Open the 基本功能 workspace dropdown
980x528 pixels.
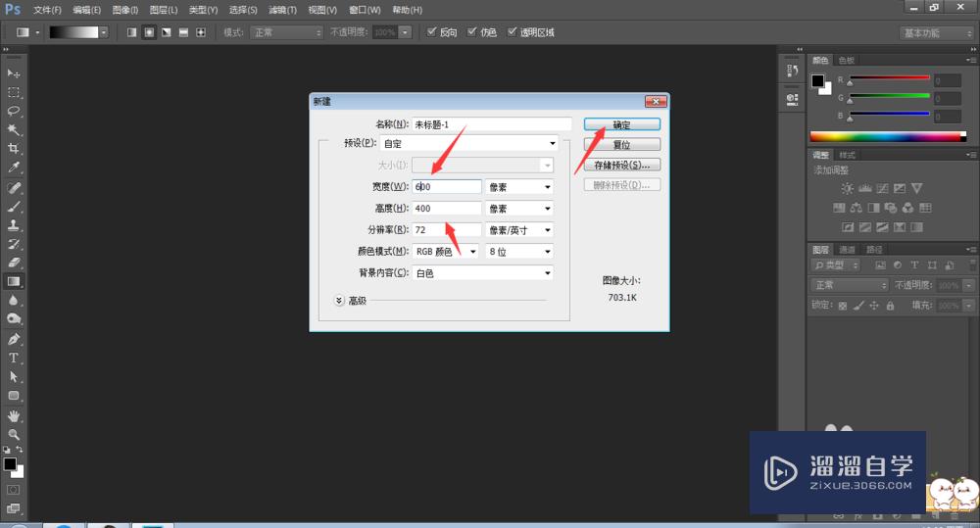click(938, 32)
